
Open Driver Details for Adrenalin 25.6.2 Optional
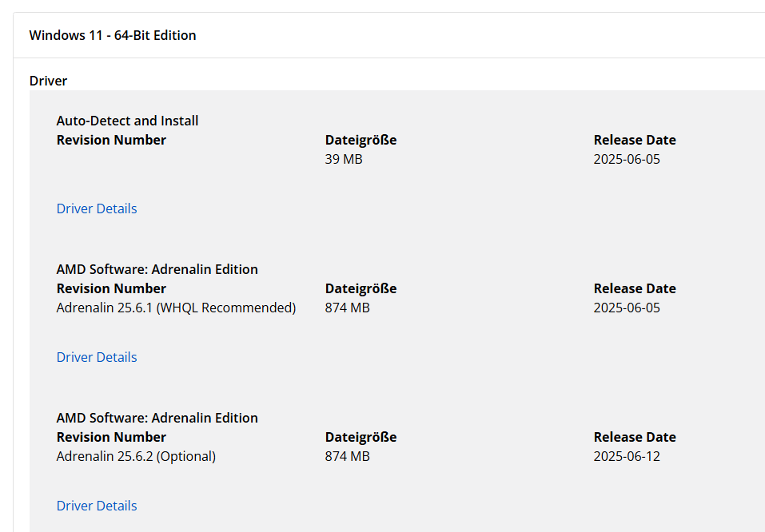point(97,506)
